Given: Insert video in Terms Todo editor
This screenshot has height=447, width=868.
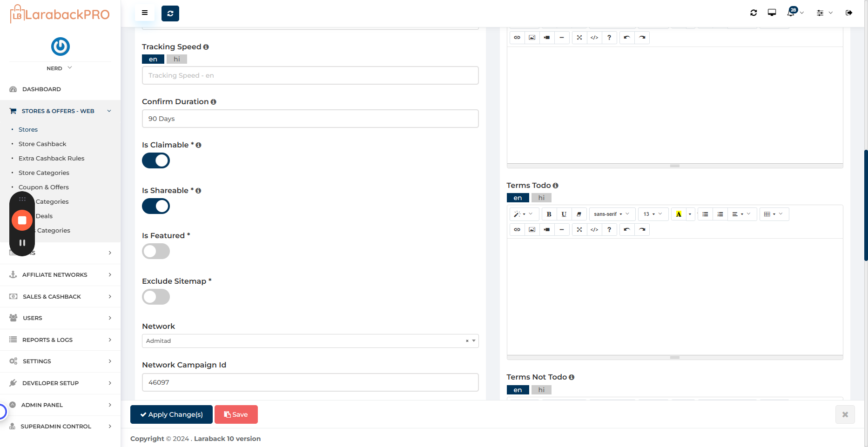Looking at the screenshot, I should (x=547, y=229).
